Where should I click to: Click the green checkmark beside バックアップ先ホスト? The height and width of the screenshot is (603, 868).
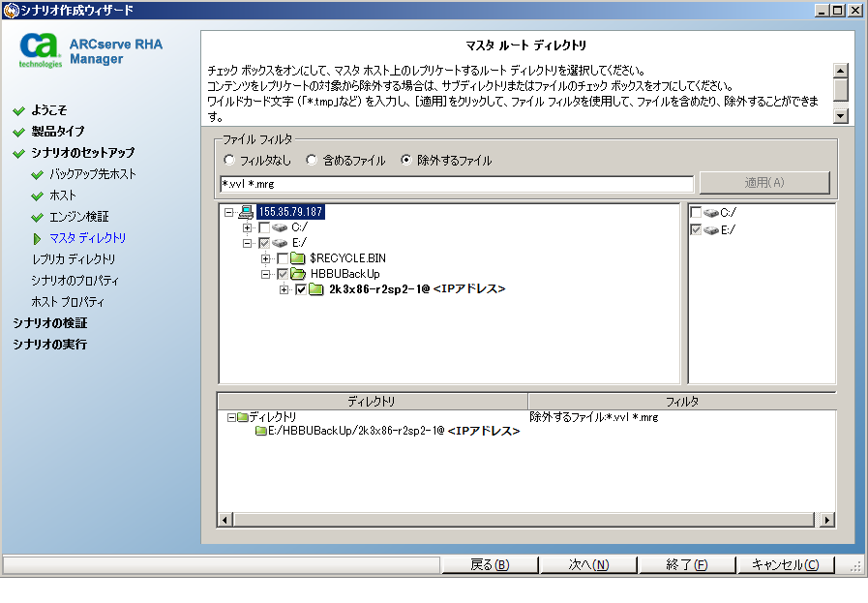click(37, 175)
